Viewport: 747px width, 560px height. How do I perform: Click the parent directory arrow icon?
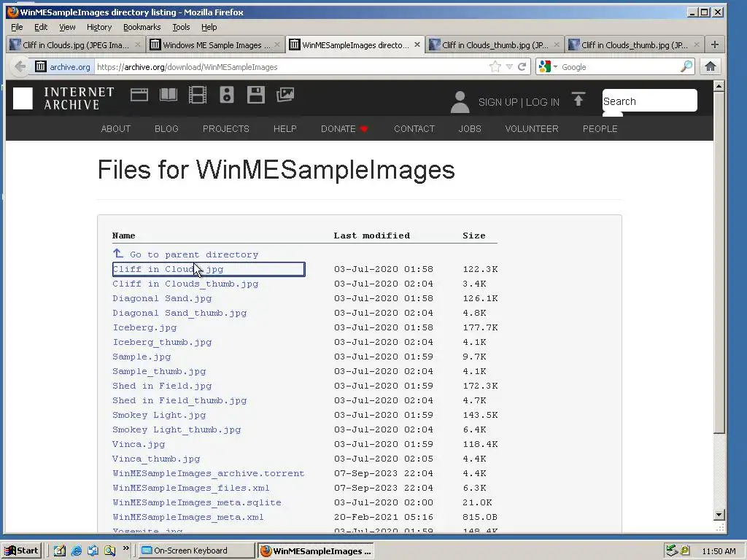118,253
